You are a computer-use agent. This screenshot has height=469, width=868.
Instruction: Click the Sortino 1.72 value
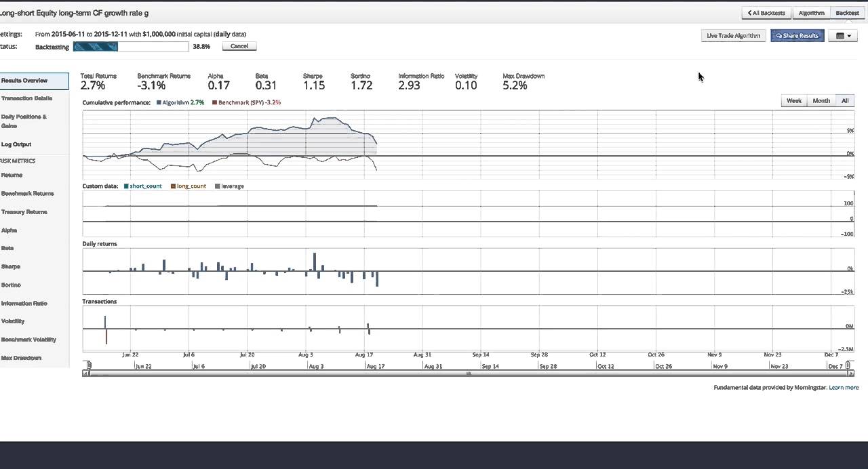point(361,85)
